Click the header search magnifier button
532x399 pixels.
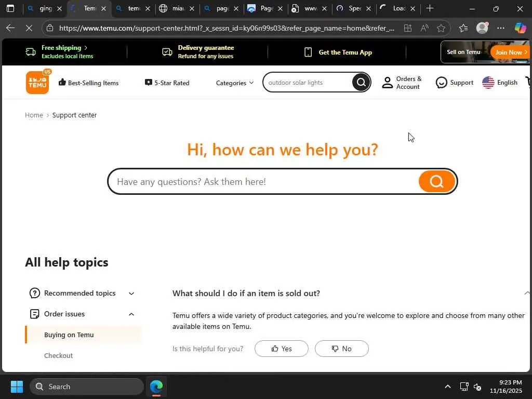[x=361, y=82]
